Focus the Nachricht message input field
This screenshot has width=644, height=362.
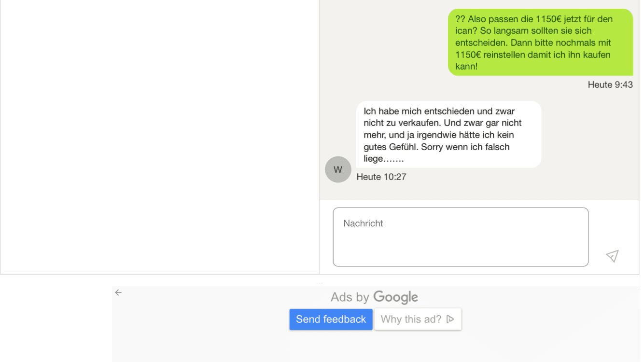click(x=461, y=237)
